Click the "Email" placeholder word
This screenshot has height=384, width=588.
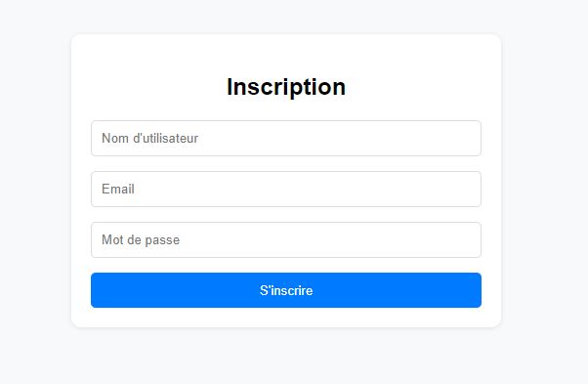118,189
